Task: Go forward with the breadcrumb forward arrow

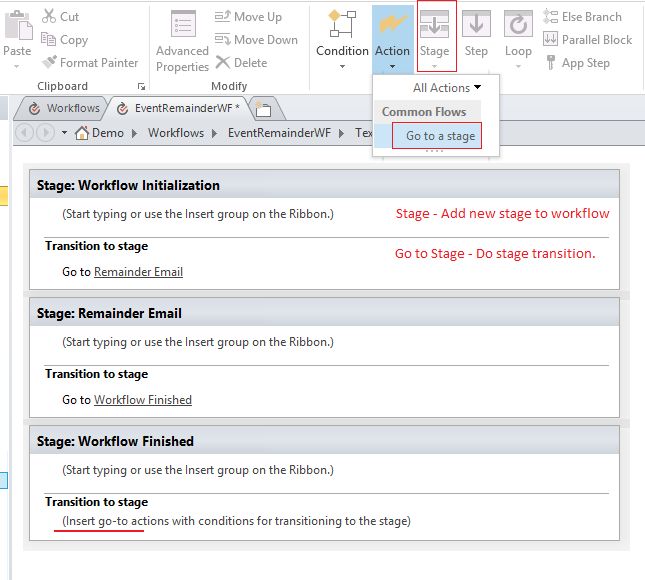Action: [x=46, y=133]
